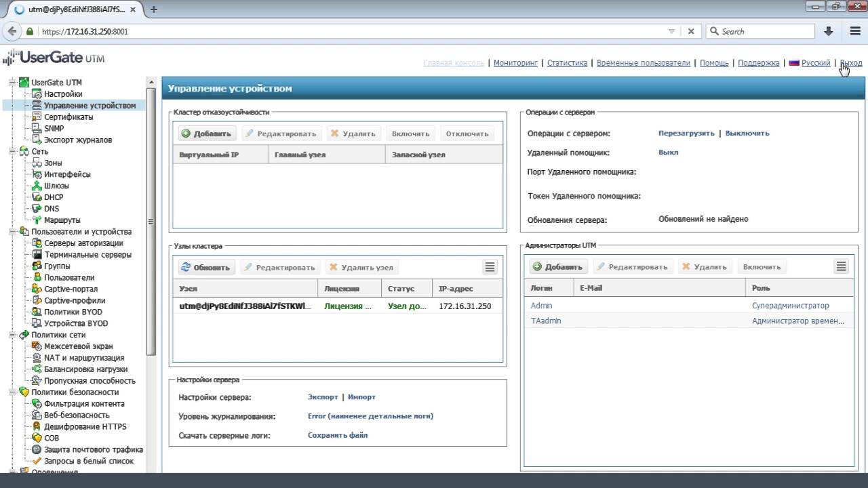Open Мониторинг in top navigation
Screen dimensions: 868x488
pos(515,63)
